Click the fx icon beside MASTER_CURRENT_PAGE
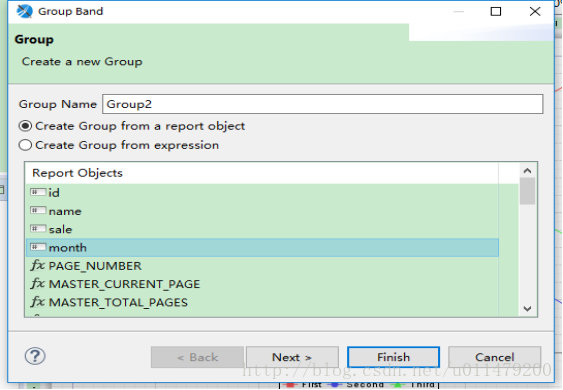The width and height of the screenshot is (563, 390). (x=38, y=284)
